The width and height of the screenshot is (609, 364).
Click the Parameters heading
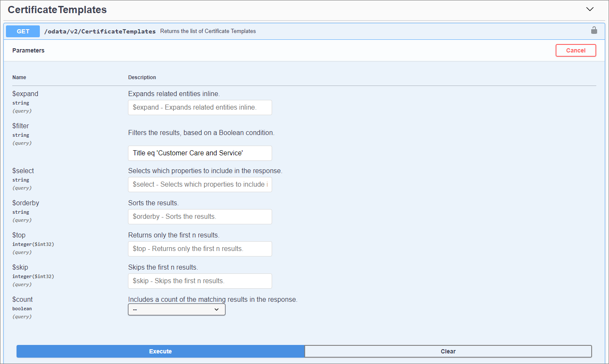point(28,50)
